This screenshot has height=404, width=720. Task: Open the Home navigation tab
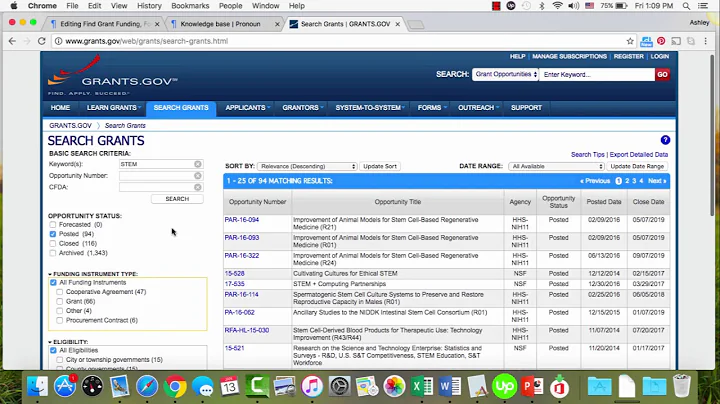(x=60, y=107)
